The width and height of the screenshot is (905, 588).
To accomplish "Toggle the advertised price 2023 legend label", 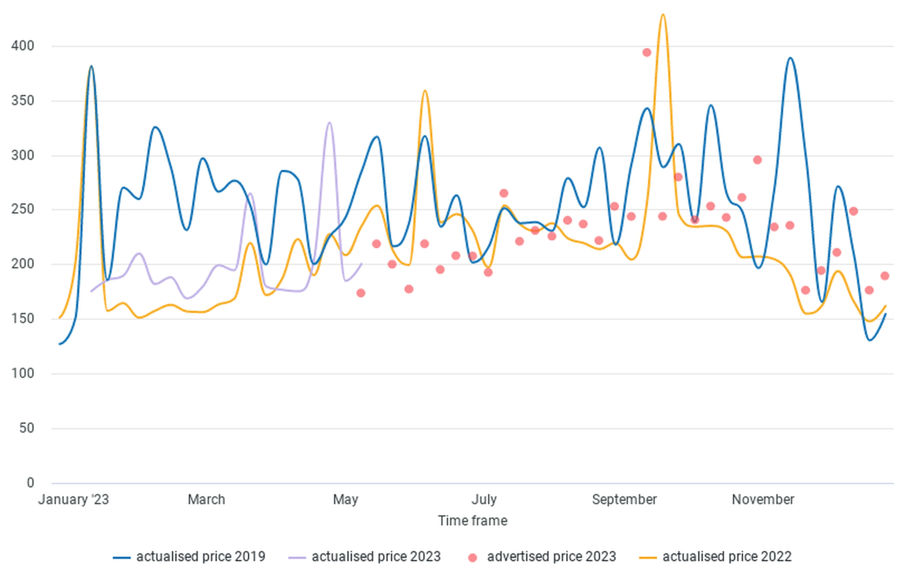I will (551, 556).
